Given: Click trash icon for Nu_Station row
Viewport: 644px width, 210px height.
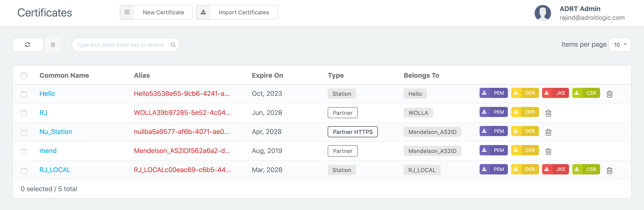Looking at the screenshot, I should pyautogui.click(x=548, y=132).
